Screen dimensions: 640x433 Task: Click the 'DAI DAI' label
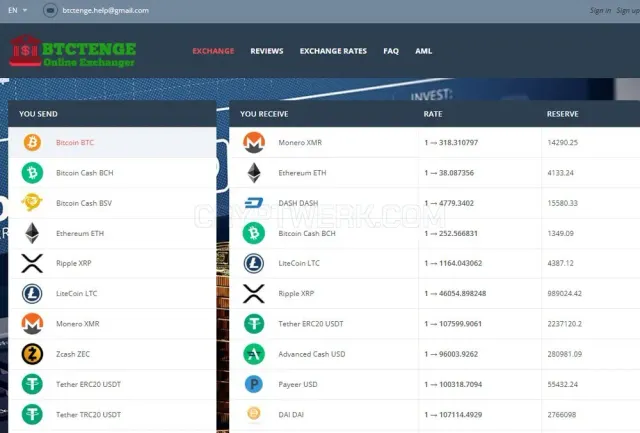[x=291, y=415]
